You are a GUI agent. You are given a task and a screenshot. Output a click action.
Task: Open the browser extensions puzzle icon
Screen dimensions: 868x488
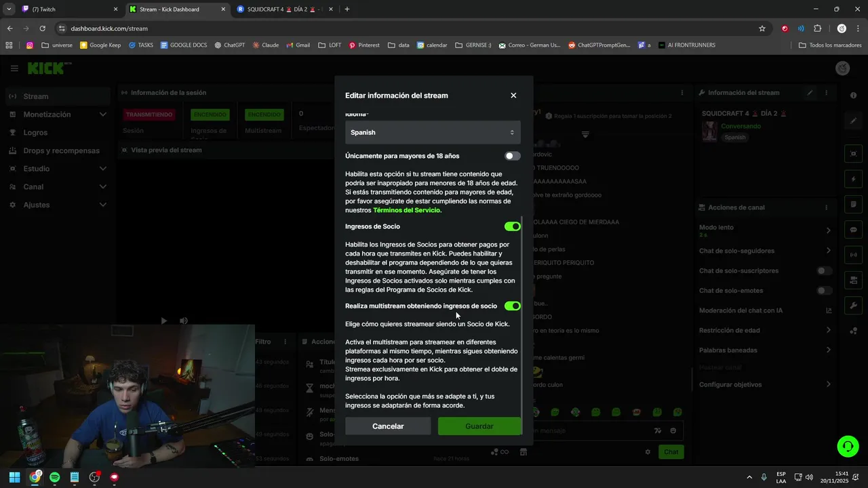[x=817, y=28]
